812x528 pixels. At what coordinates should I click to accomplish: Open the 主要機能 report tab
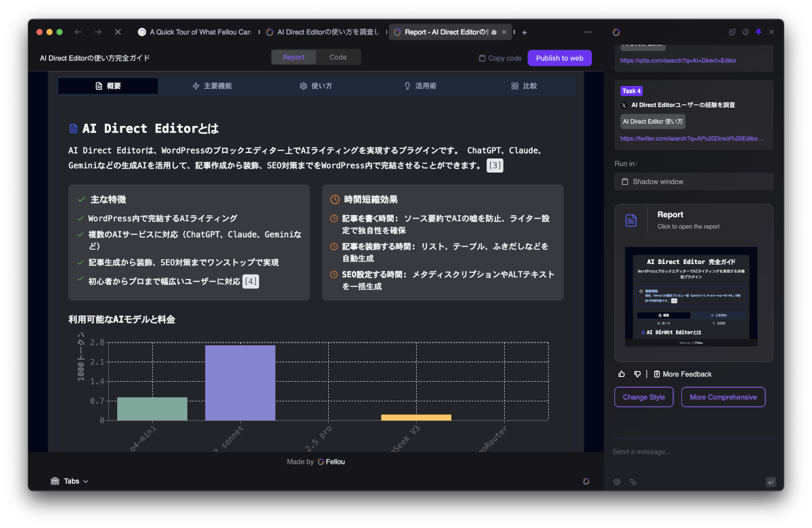[x=212, y=86]
